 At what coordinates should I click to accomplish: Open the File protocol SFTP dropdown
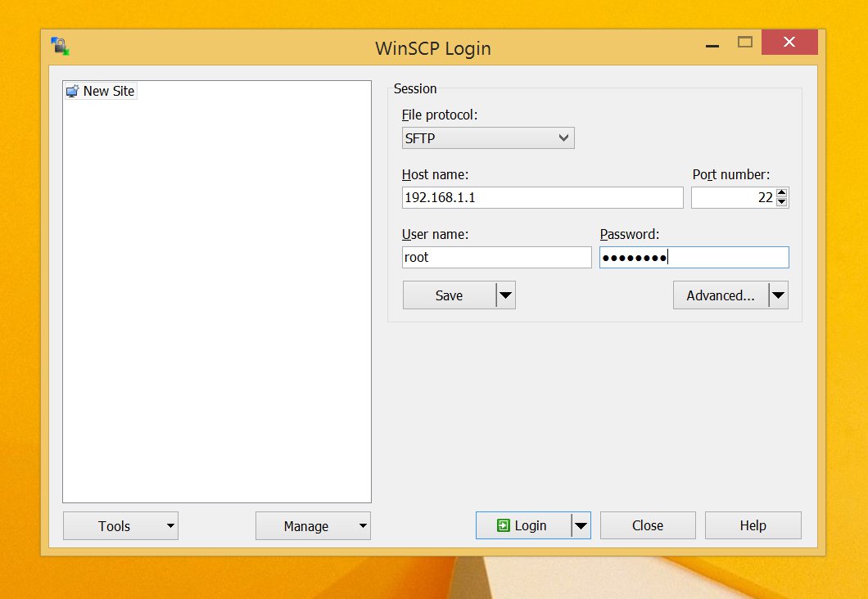pyautogui.click(x=488, y=138)
